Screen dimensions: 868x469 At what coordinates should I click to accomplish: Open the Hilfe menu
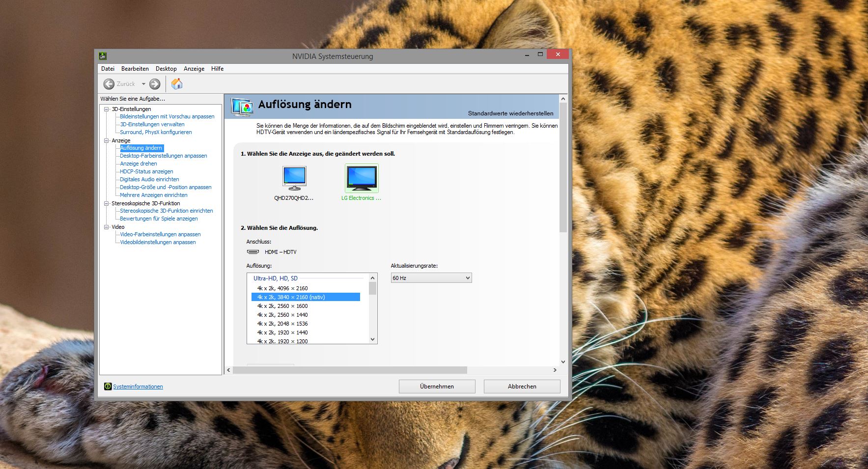[x=218, y=69]
